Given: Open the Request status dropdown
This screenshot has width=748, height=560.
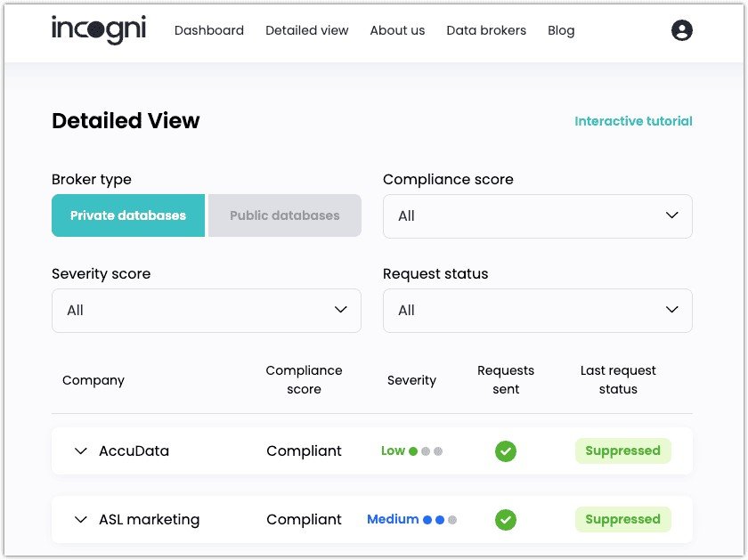Looking at the screenshot, I should (538, 311).
